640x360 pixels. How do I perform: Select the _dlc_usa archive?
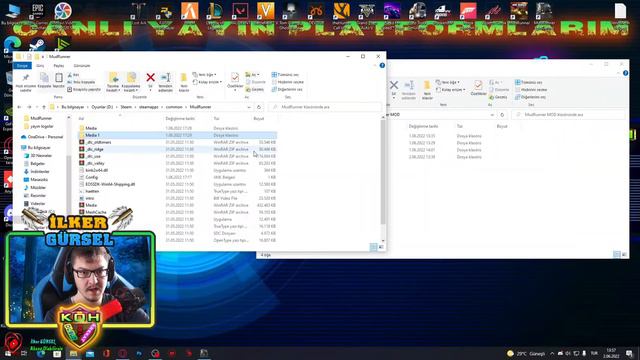tap(178, 156)
